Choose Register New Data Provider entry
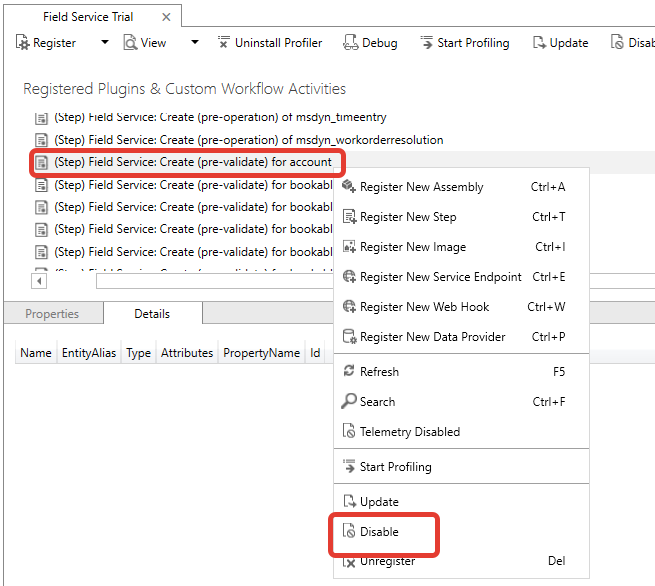Viewport: 655px width, 586px height. [461, 337]
